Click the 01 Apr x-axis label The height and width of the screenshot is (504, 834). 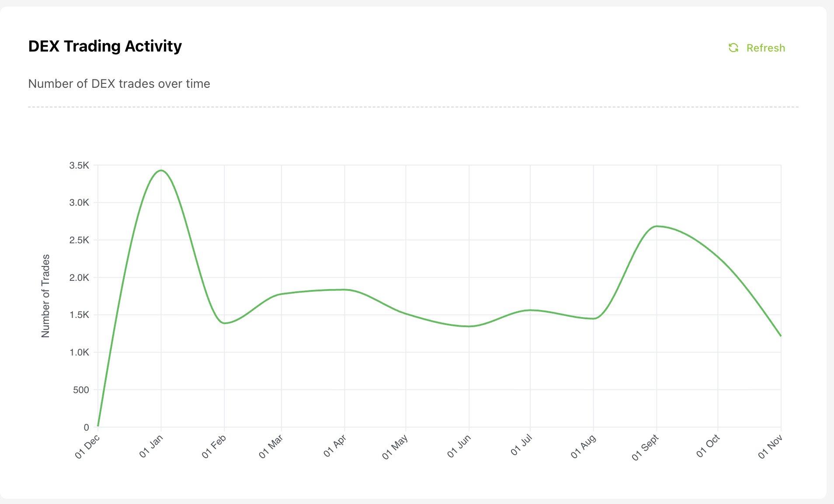[x=335, y=446]
